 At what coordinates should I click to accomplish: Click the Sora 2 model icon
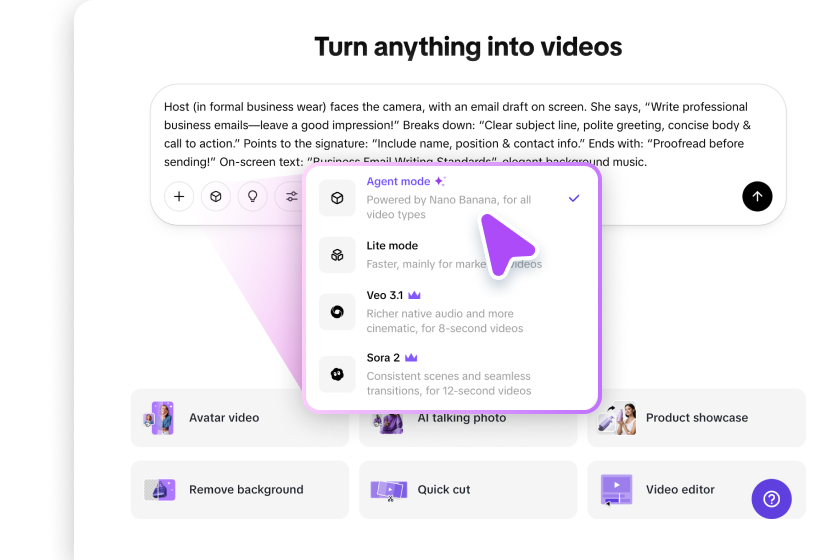[x=338, y=373]
